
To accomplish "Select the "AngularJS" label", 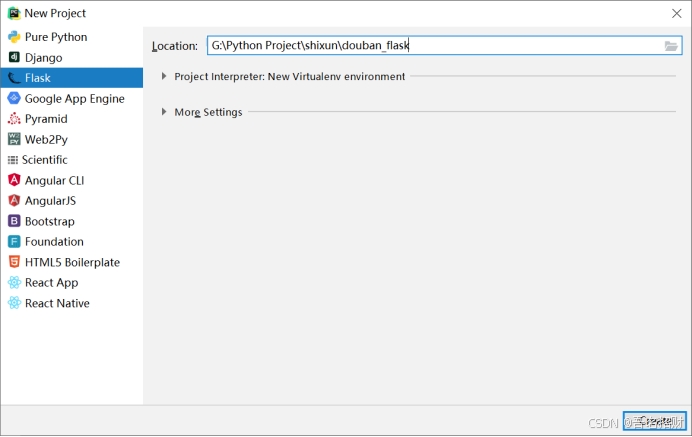I will point(50,201).
